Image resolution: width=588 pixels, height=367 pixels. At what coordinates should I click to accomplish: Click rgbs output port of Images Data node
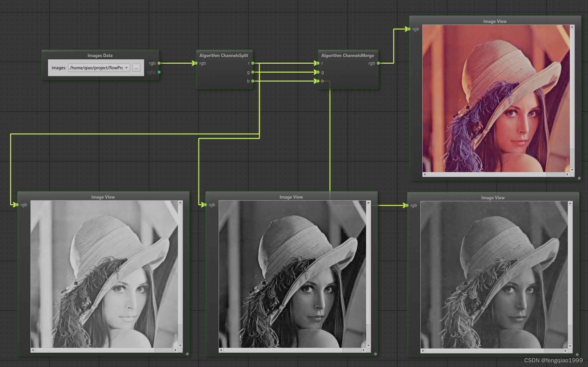coord(159,72)
